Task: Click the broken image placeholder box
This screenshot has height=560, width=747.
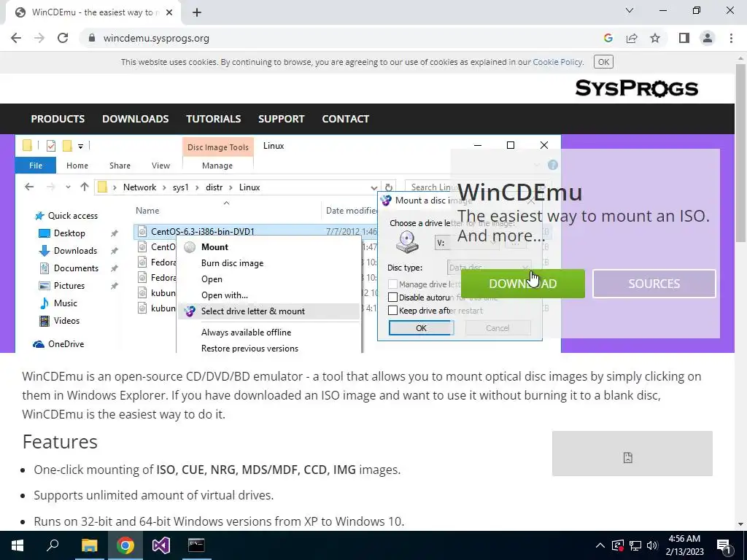Action: pyautogui.click(x=632, y=454)
